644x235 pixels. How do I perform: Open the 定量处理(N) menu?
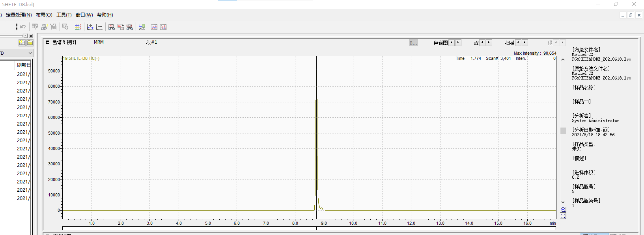[19, 15]
